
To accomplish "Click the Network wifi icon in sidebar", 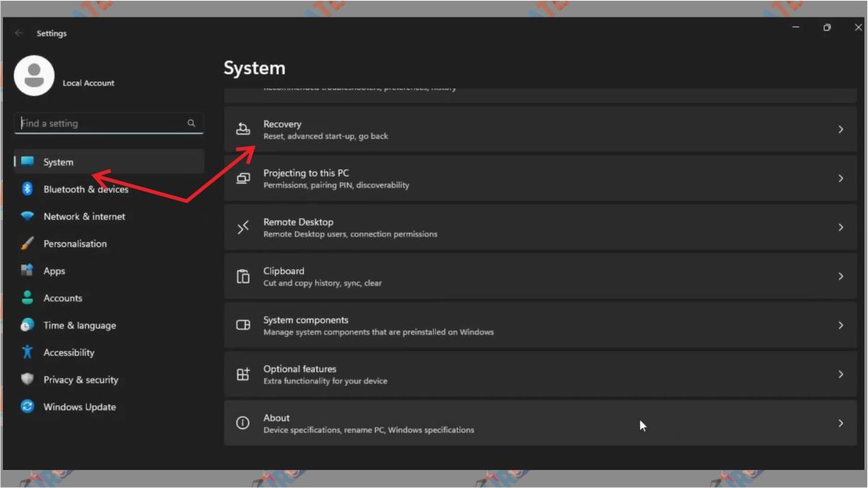I will [27, 216].
